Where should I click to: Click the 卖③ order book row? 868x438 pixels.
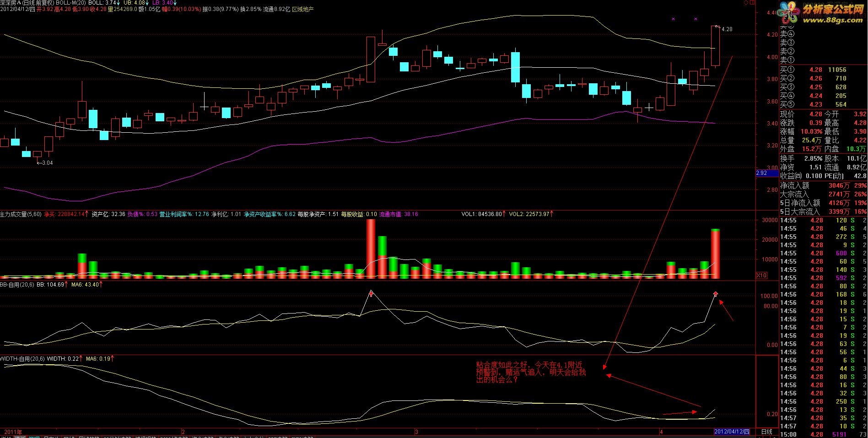pos(823,43)
